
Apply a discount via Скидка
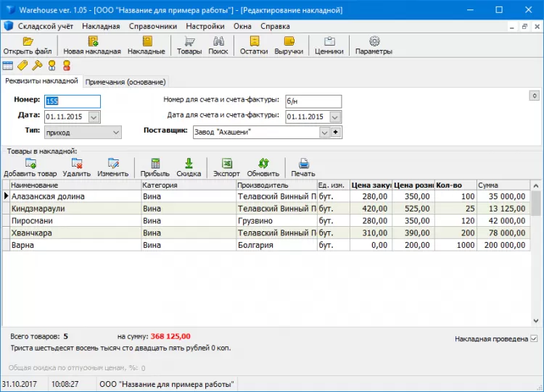pos(189,164)
